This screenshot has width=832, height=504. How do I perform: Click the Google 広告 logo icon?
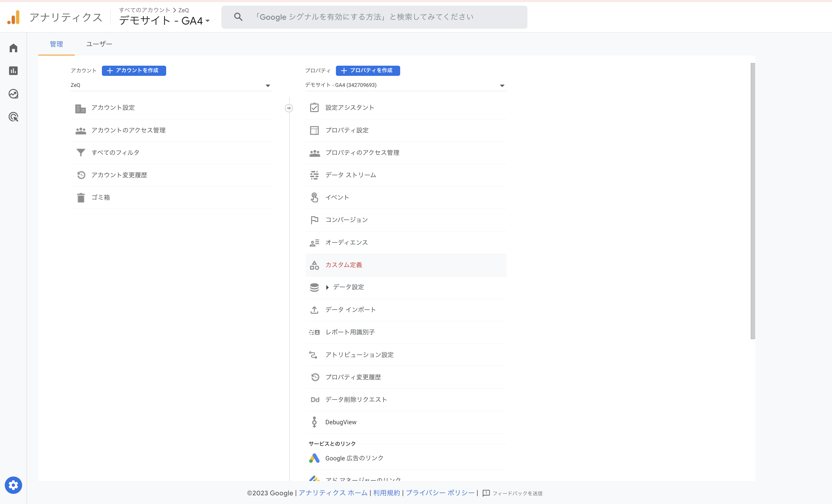coord(314,458)
